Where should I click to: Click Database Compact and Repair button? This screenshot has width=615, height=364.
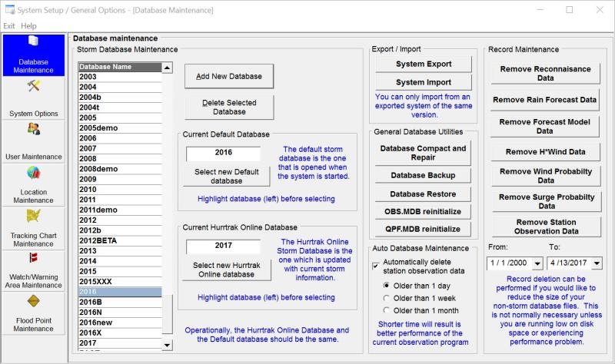(x=423, y=153)
